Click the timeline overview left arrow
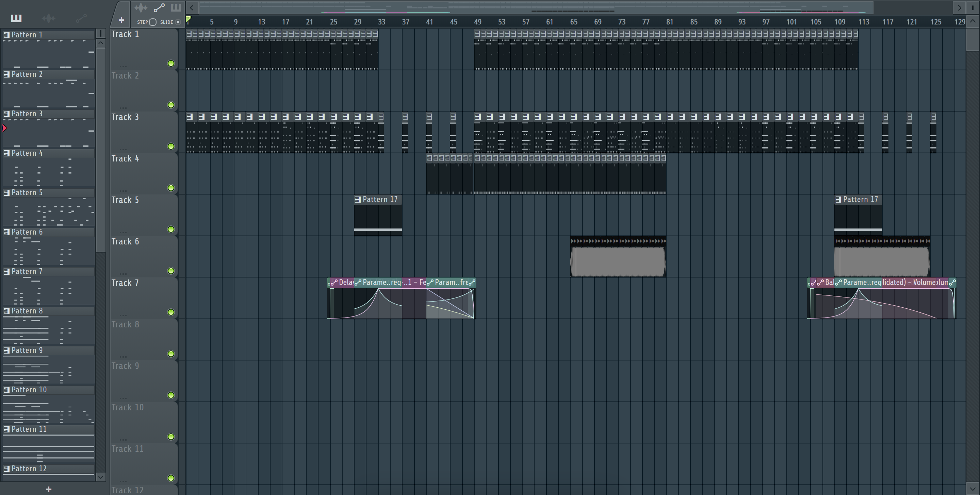Image resolution: width=980 pixels, height=495 pixels. (192, 7)
